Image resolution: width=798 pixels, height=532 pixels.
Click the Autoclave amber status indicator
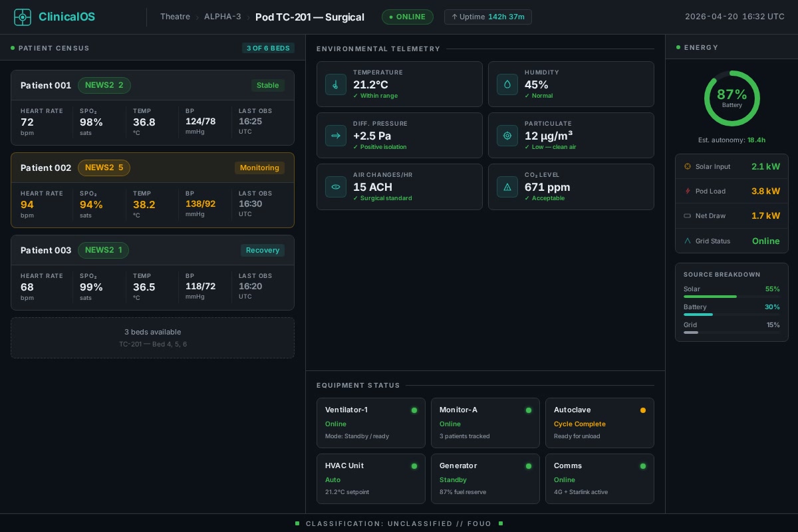pos(643,410)
